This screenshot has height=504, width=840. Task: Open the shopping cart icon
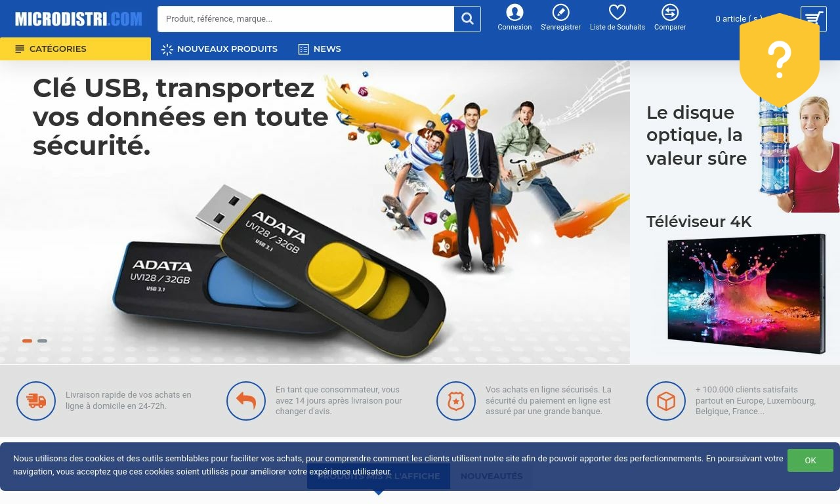pyautogui.click(x=814, y=19)
